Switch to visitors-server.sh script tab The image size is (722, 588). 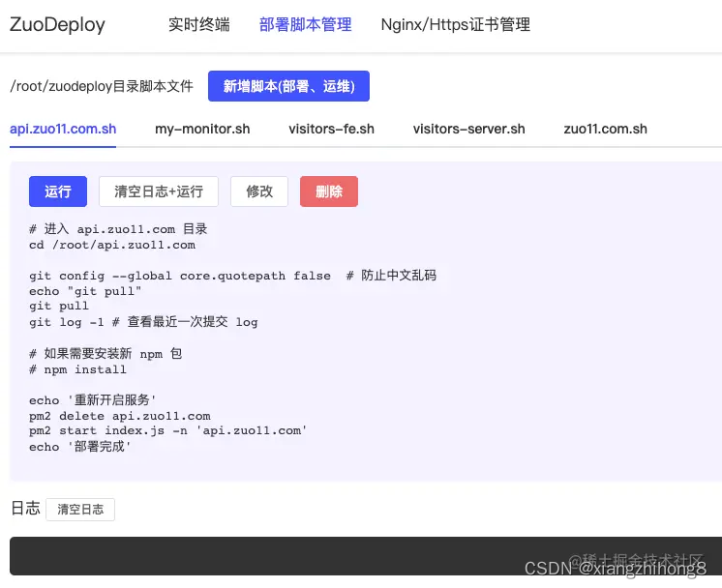tap(468, 129)
